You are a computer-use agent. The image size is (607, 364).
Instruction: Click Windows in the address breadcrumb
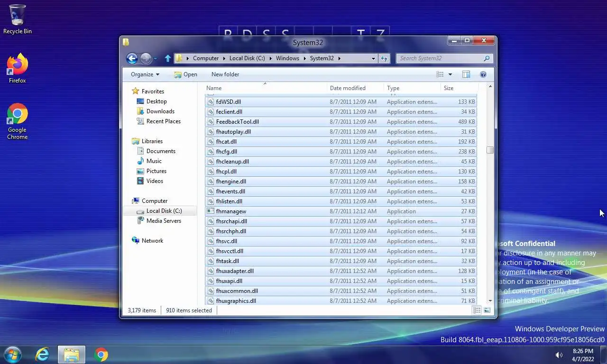pyautogui.click(x=288, y=58)
